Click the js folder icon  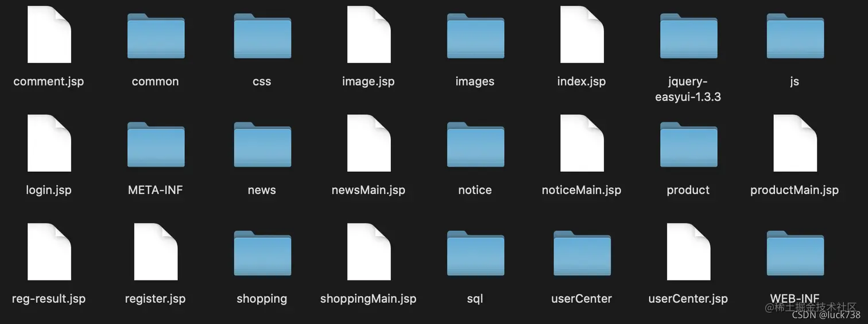click(x=795, y=36)
